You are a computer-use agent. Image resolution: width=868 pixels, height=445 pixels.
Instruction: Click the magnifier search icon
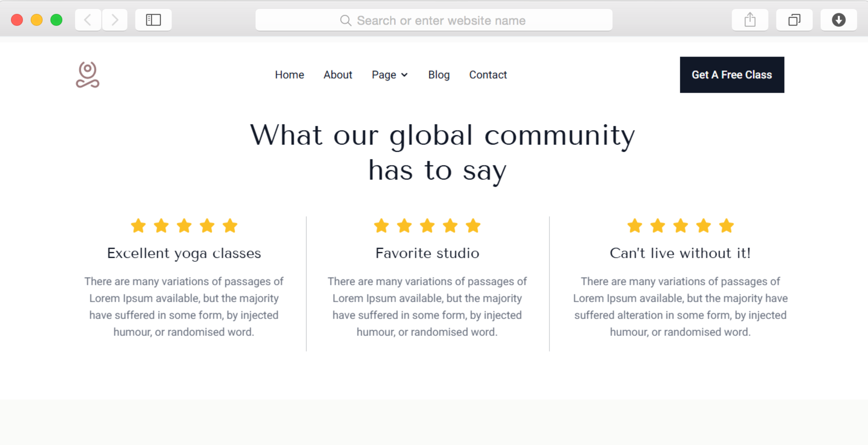[x=345, y=21]
